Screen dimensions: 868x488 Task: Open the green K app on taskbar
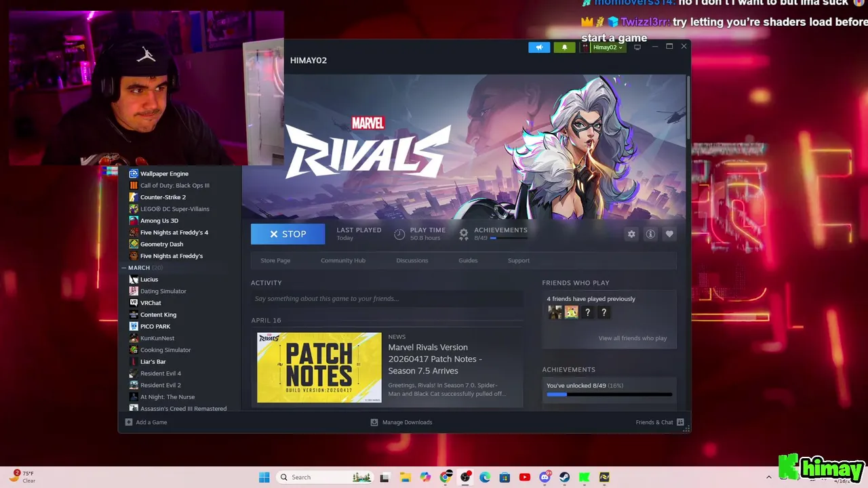coord(584,477)
